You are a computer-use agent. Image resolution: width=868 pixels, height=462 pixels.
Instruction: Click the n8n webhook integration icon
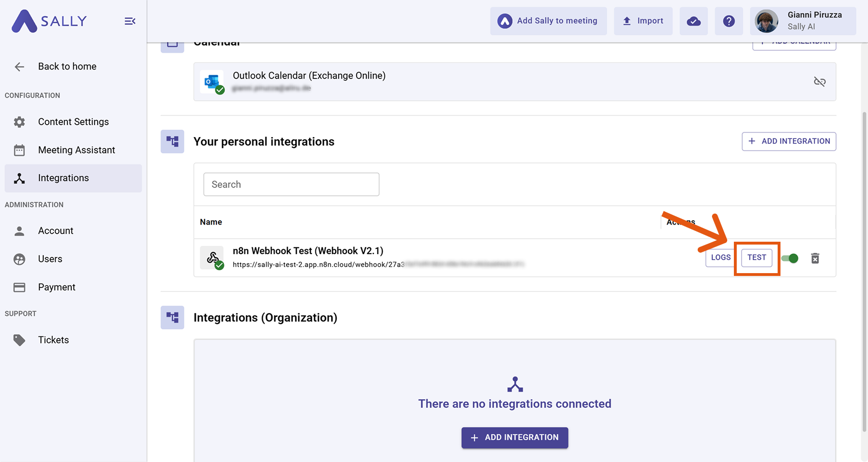pyautogui.click(x=212, y=258)
